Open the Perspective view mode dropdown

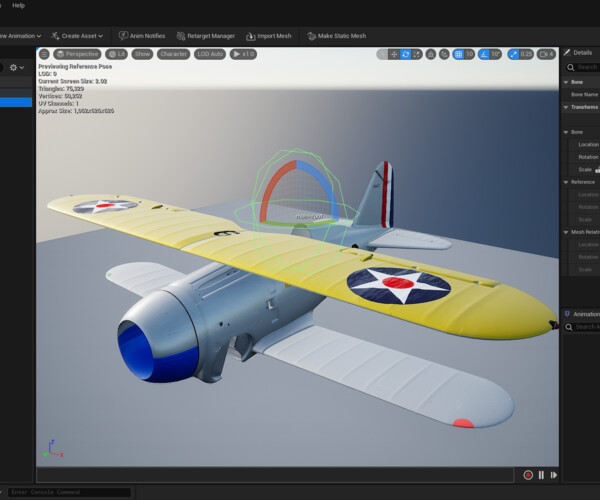(77, 54)
